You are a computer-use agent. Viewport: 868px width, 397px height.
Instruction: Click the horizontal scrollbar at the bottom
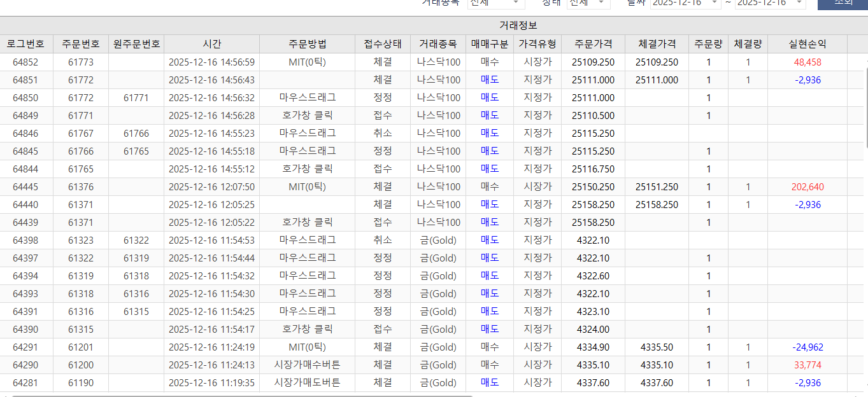click(x=242, y=395)
